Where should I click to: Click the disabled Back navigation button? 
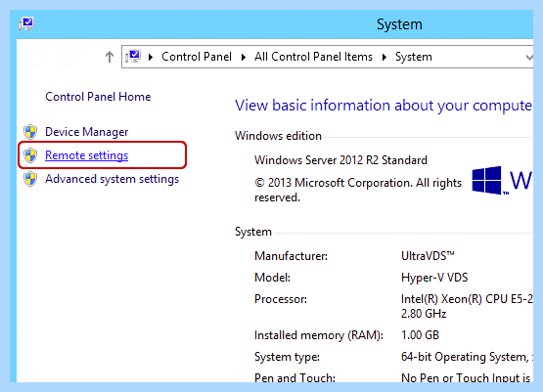tap(35, 57)
